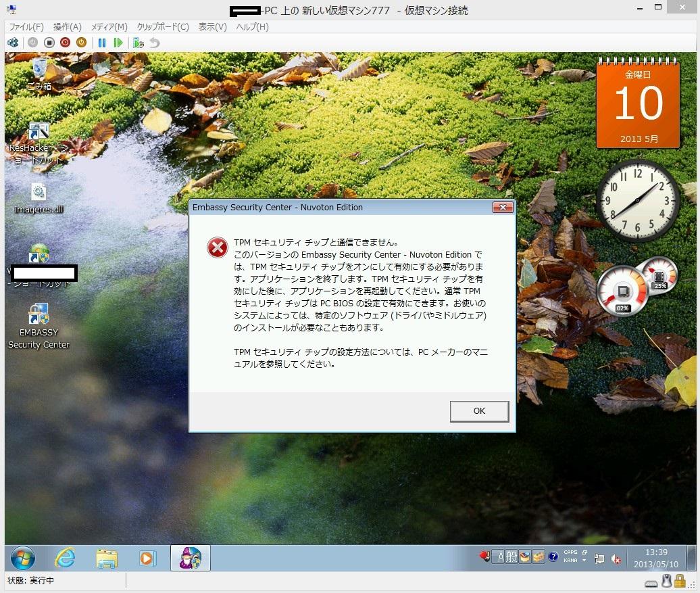Click the error message text in the dialog
The width and height of the screenshot is (700, 593).
click(x=361, y=304)
